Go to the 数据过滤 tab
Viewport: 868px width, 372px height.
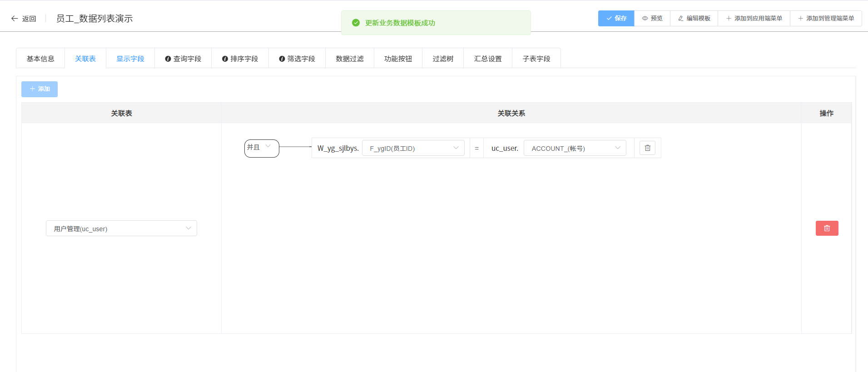pyautogui.click(x=350, y=59)
